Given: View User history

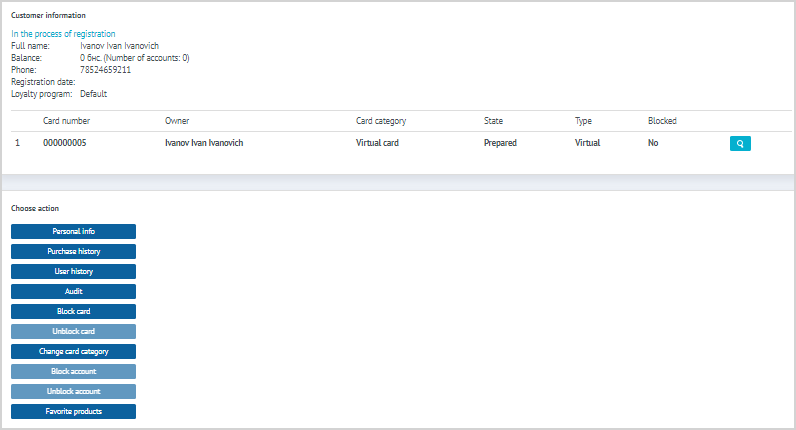Looking at the screenshot, I should click(73, 271).
